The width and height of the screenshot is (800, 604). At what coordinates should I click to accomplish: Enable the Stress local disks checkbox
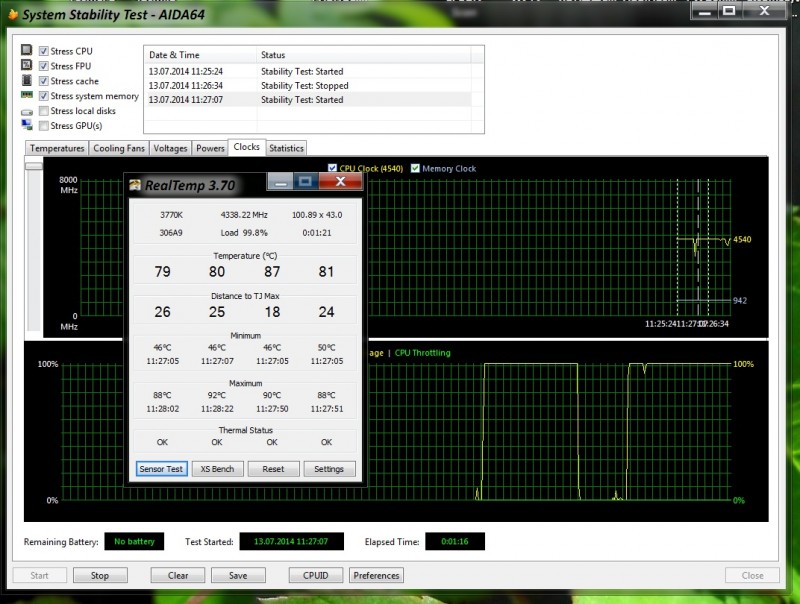(44, 111)
